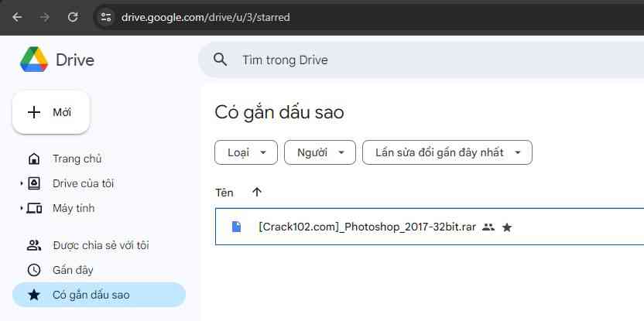
Task: Focus the "Tìm trong Drive" search field
Action: (421, 60)
